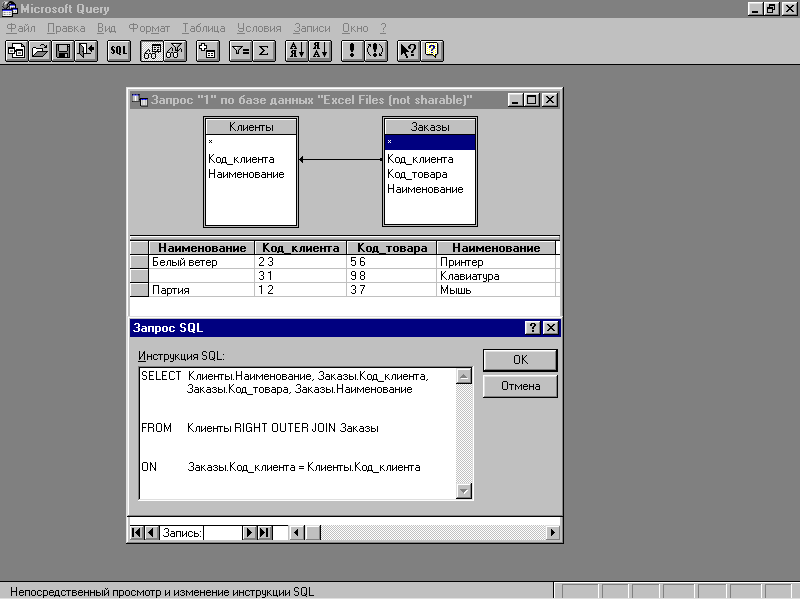800x600 pixels.
Task: Select Код_товара field in the Заказы table
Action: click(417, 174)
